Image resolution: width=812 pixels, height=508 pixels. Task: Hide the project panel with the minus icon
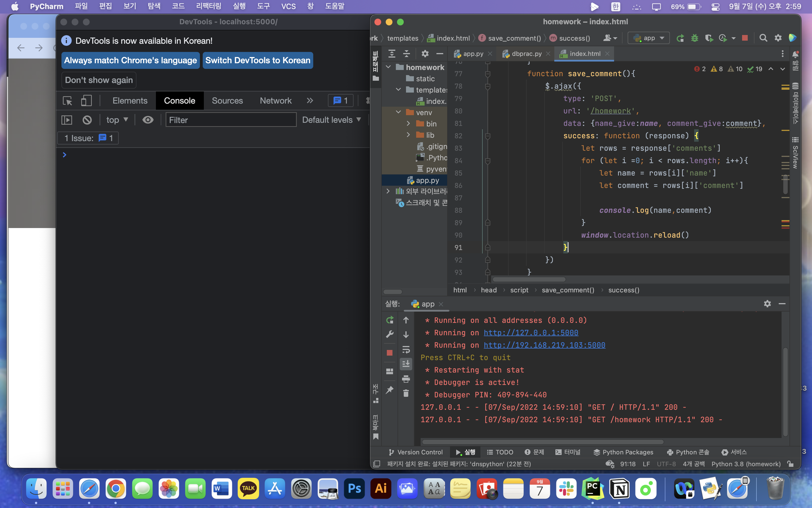(440, 53)
